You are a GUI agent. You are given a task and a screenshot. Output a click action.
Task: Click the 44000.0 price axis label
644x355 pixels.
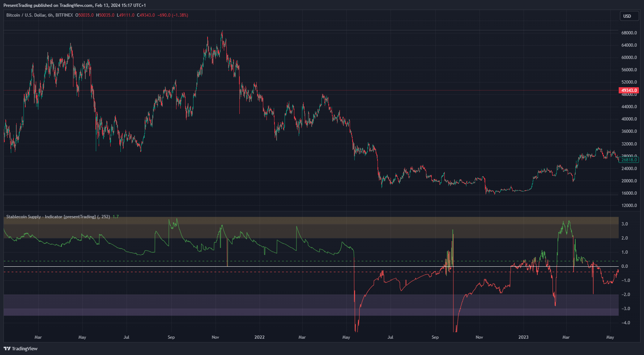click(629, 107)
